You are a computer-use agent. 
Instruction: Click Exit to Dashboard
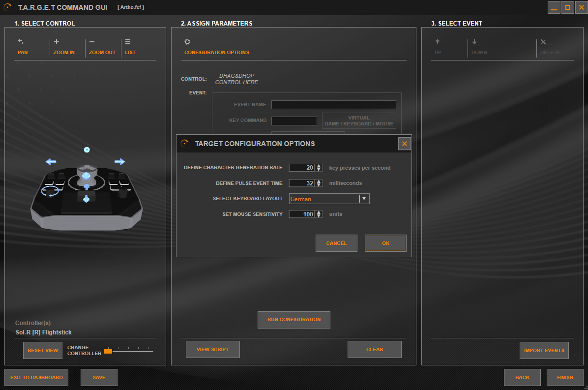(36, 378)
